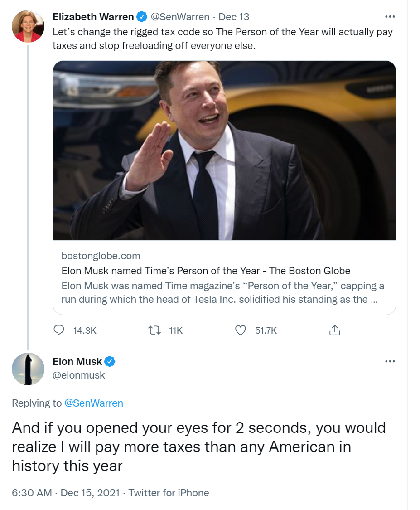Open Elizabeth Warren's profile picture
This screenshot has height=510, width=420.
28,26
